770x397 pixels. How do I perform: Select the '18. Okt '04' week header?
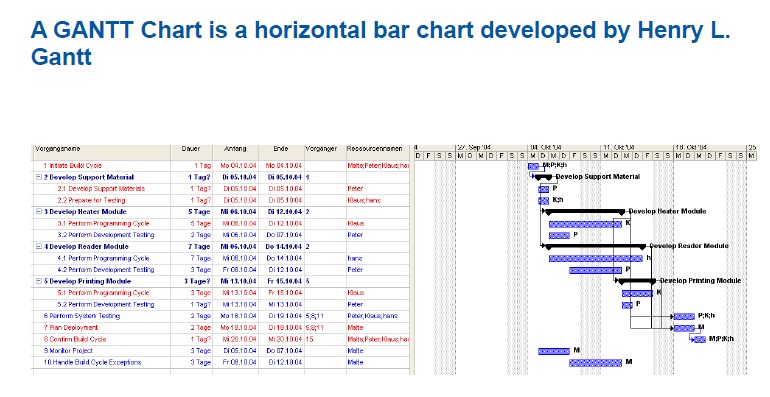(710, 148)
